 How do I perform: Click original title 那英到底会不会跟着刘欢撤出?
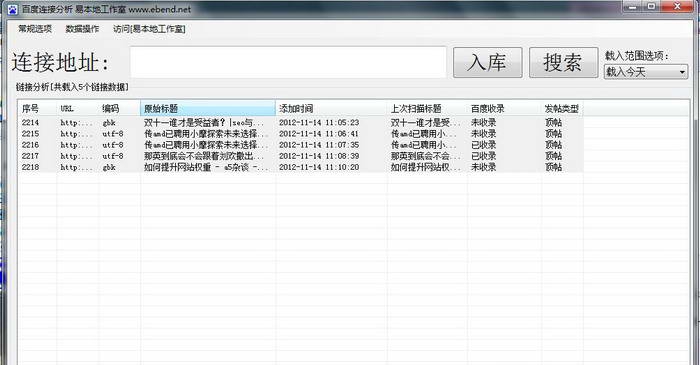point(205,156)
